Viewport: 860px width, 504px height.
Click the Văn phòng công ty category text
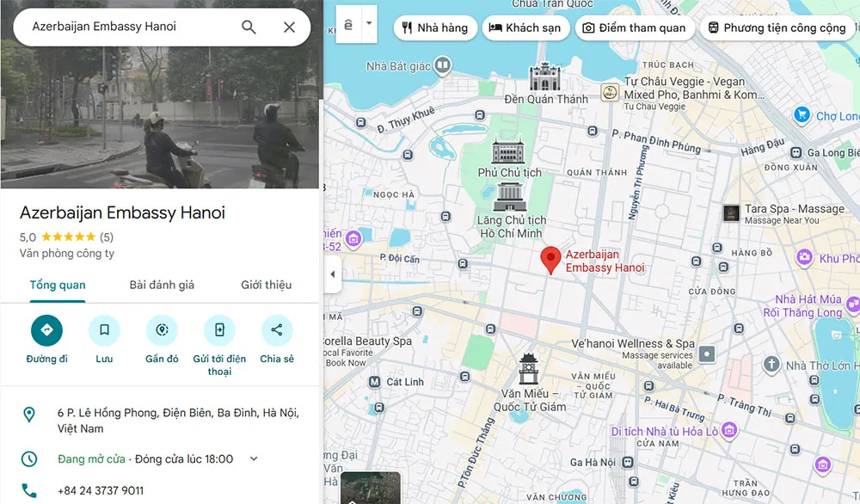(x=67, y=254)
